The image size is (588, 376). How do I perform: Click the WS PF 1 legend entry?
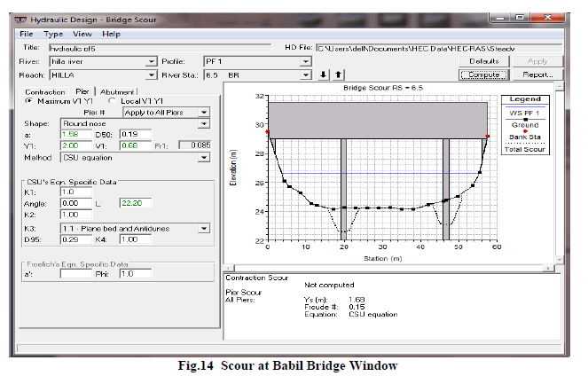tap(525, 114)
